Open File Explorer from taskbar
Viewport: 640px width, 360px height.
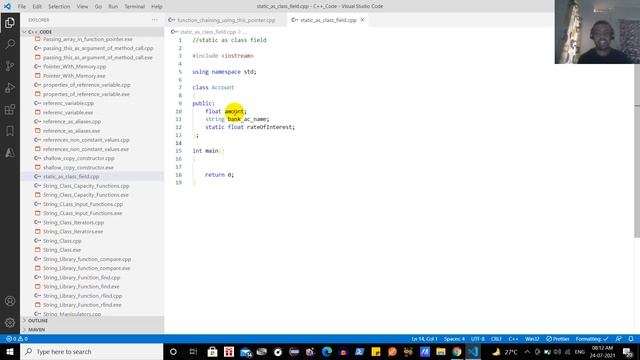pos(440,351)
